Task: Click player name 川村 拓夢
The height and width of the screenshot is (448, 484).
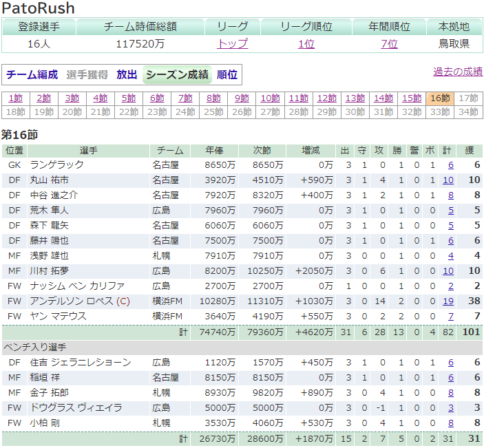Action: click(x=49, y=270)
